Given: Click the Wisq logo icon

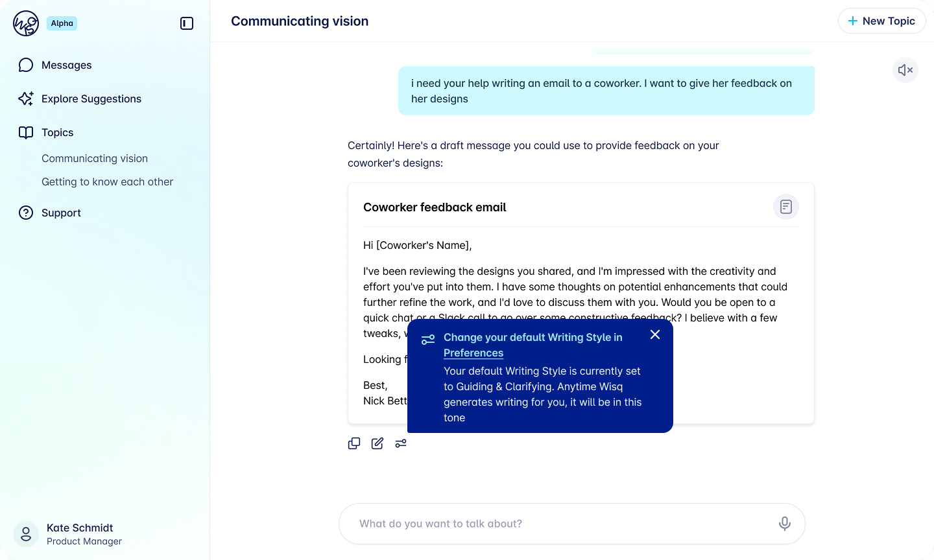Looking at the screenshot, I should click(26, 23).
